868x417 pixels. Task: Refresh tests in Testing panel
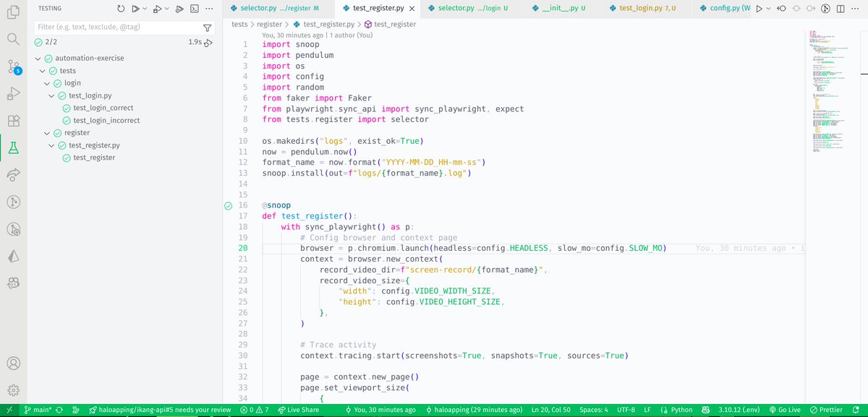click(x=121, y=9)
